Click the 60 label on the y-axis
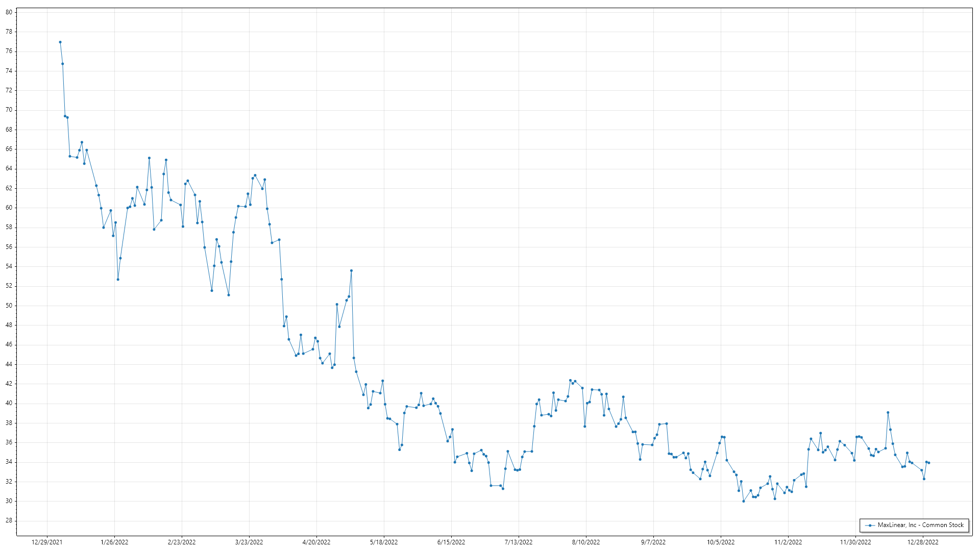The image size is (980, 551). pos(9,208)
